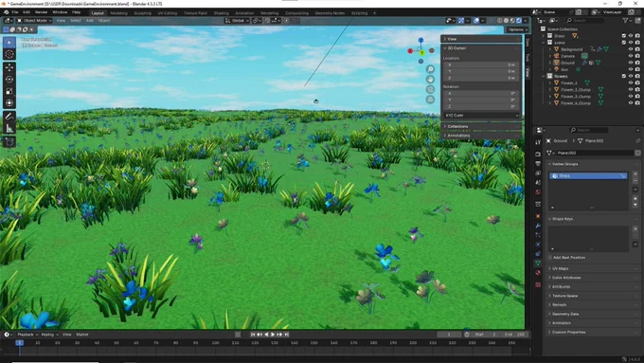644x363 pixels.
Task: Switch to the Shading workspace tab
Action: [x=221, y=13]
